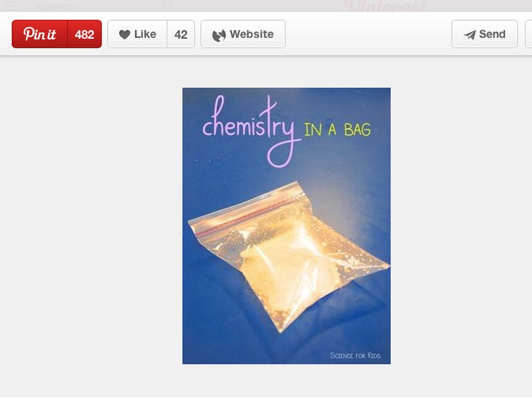The image size is (532, 399).
Task: Click the yellow IN A BAG text
Action: [337, 129]
